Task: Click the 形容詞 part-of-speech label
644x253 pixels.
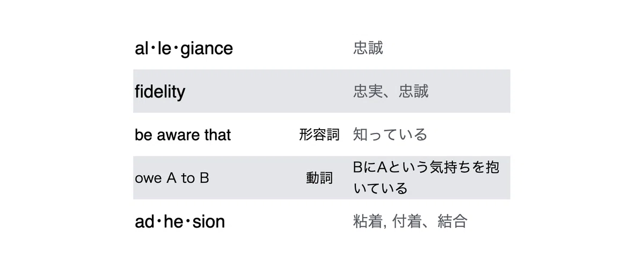Action: click(319, 135)
